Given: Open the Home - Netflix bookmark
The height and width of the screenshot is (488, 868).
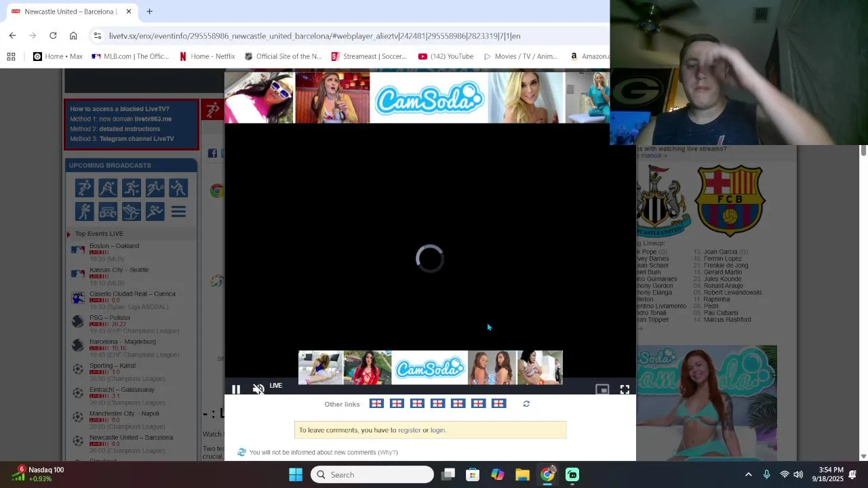Looking at the screenshot, I should tap(207, 56).
